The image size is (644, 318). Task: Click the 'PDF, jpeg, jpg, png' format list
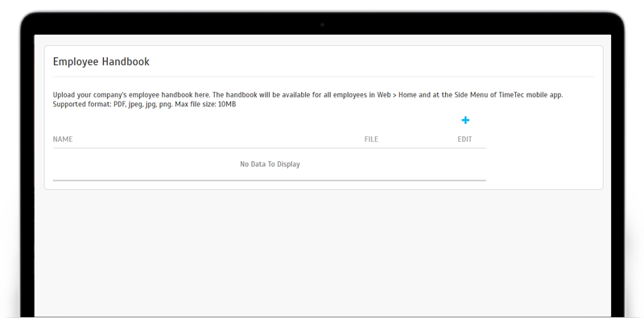click(143, 105)
